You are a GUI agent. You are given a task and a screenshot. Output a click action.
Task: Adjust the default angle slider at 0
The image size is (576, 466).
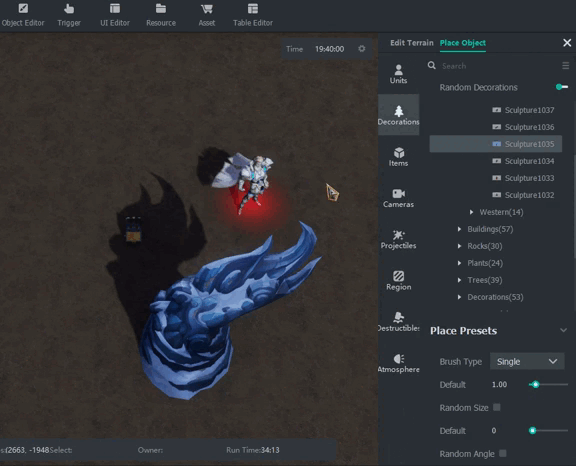click(x=532, y=430)
